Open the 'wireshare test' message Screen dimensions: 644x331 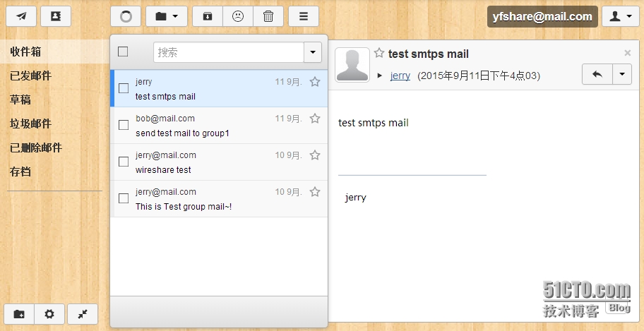tap(220, 162)
